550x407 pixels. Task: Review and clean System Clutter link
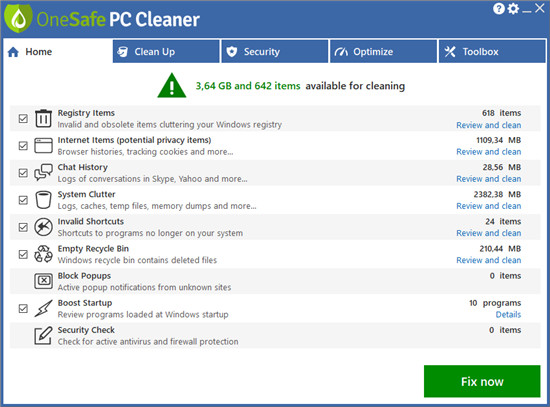489,206
